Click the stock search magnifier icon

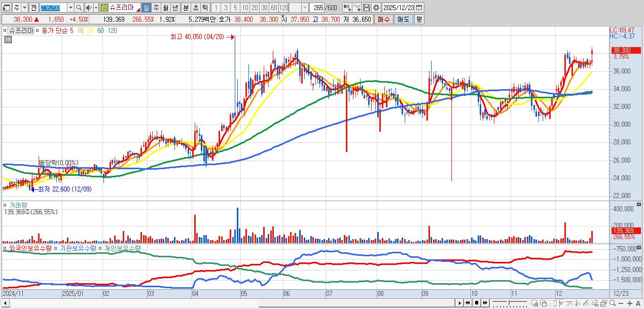[79, 8]
